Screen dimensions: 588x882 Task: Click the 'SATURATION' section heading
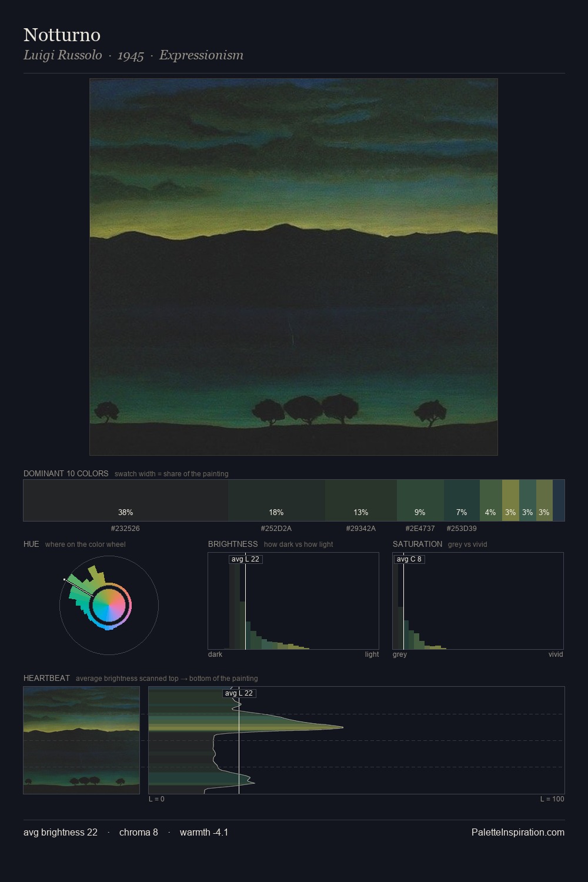[x=417, y=544]
